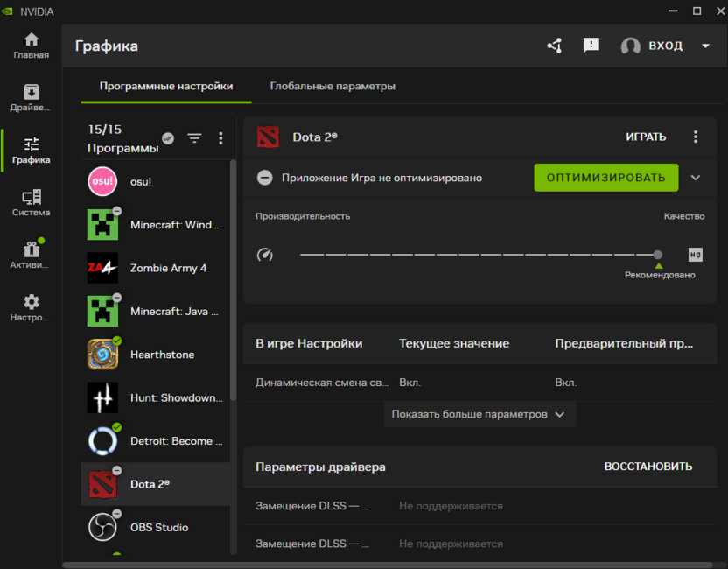Click the second Замещение DLSS row
This screenshot has width=728, height=569.
coord(480,544)
